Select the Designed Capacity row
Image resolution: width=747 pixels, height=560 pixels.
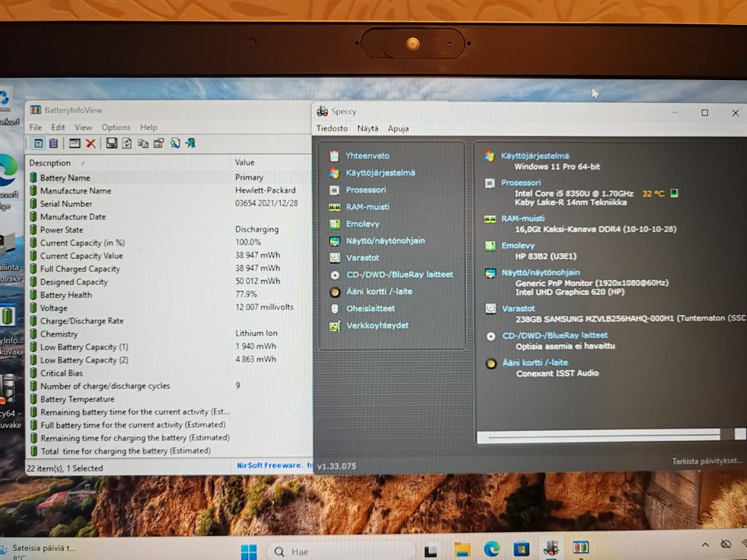[x=169, y=282]
